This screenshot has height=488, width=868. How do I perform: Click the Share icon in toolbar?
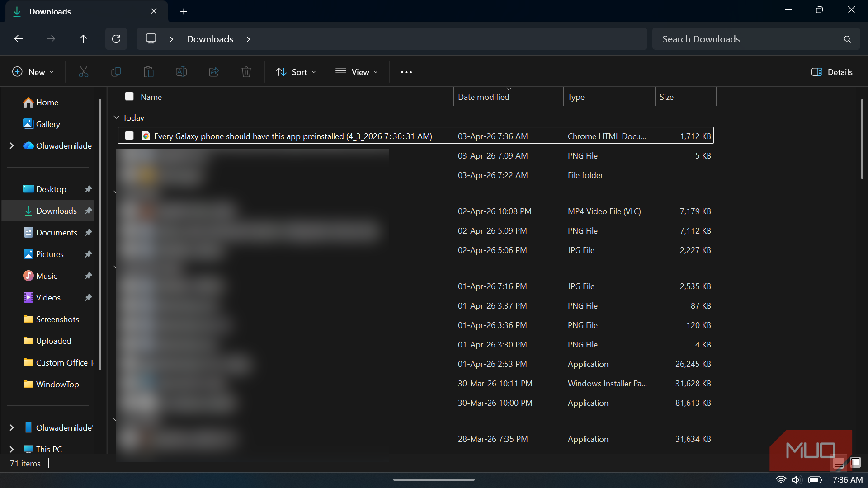214,72
